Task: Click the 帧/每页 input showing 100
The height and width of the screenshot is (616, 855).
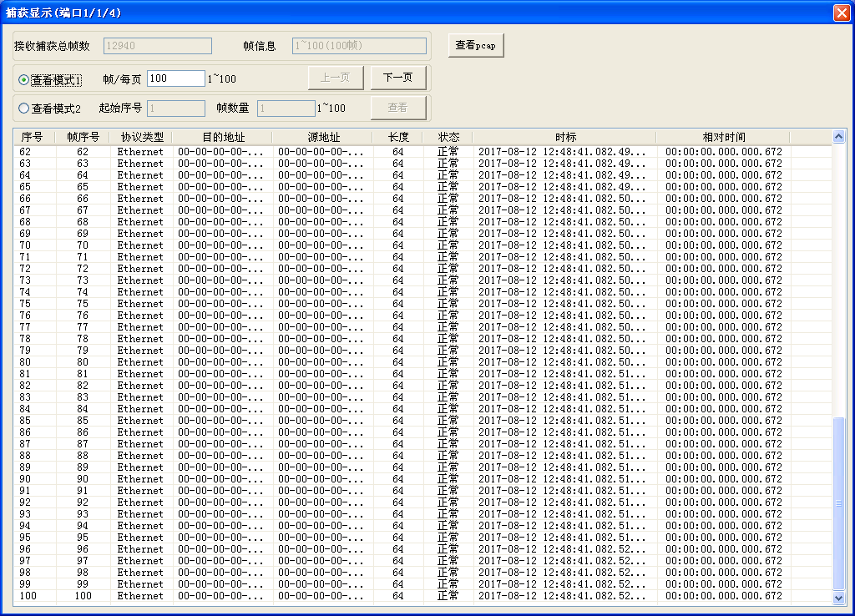Action: pos(176,77)
